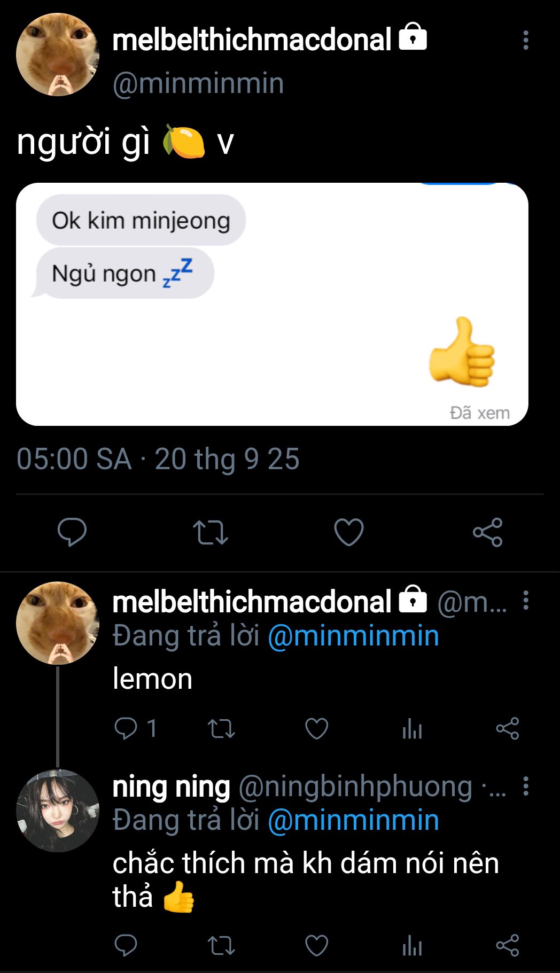Image resolution: width=560 pixels, height=973 pixels.
Task: Open more options for main tweet
Action: click(x=526, y=40)
